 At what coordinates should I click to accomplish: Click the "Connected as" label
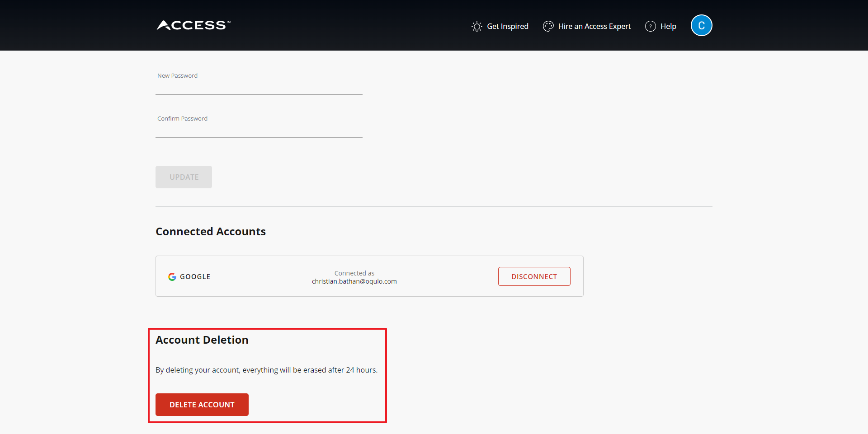point(354,273)
